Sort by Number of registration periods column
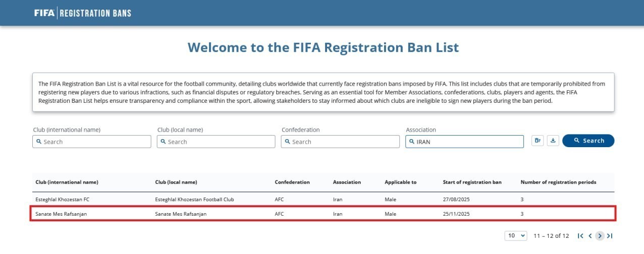Screen dimensions: 644x254 point(558,182)
